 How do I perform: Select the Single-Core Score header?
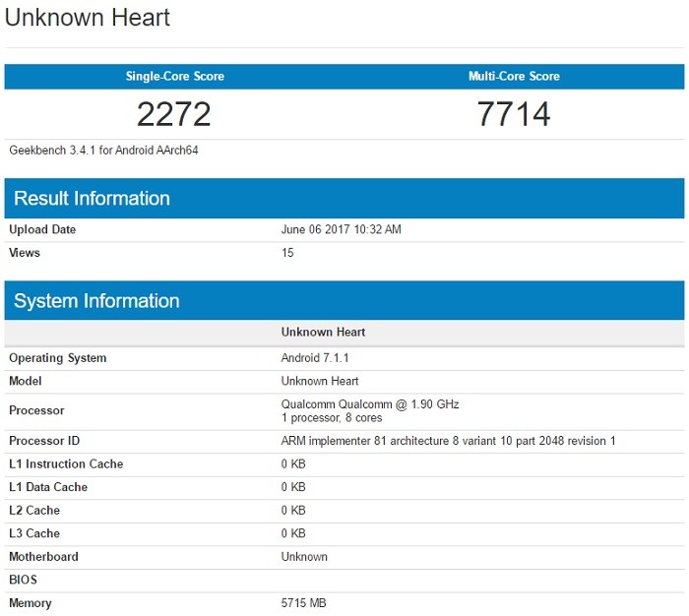pos(175,76)
